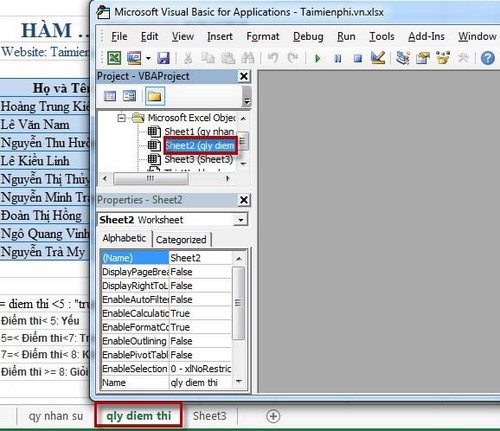Screen dimensions: 500x431
Task: Click the EnableOutlining property row
Action: (166, 341)
